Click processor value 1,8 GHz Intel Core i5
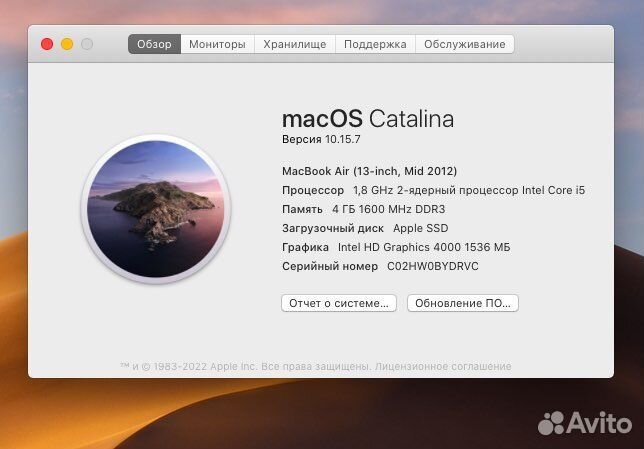 [469, 190]
